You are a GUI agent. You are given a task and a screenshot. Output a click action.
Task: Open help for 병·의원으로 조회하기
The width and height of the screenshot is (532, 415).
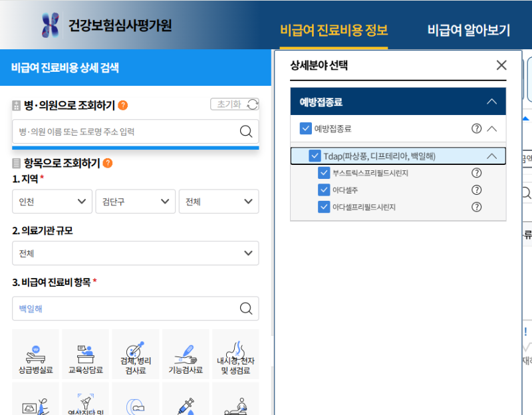[x=123, y=105]
